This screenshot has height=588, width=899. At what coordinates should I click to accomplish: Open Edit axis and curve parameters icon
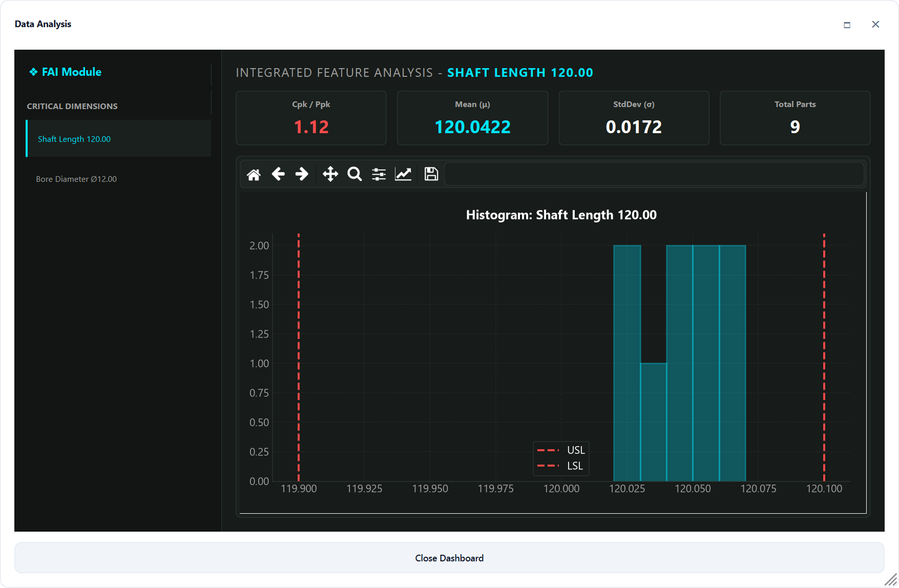403,174
